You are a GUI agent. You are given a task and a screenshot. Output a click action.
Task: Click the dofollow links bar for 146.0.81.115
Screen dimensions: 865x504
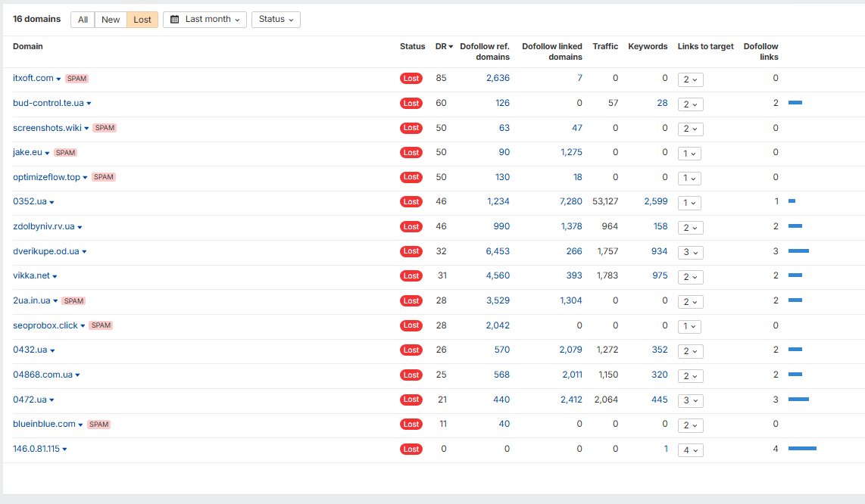point(802,449)
